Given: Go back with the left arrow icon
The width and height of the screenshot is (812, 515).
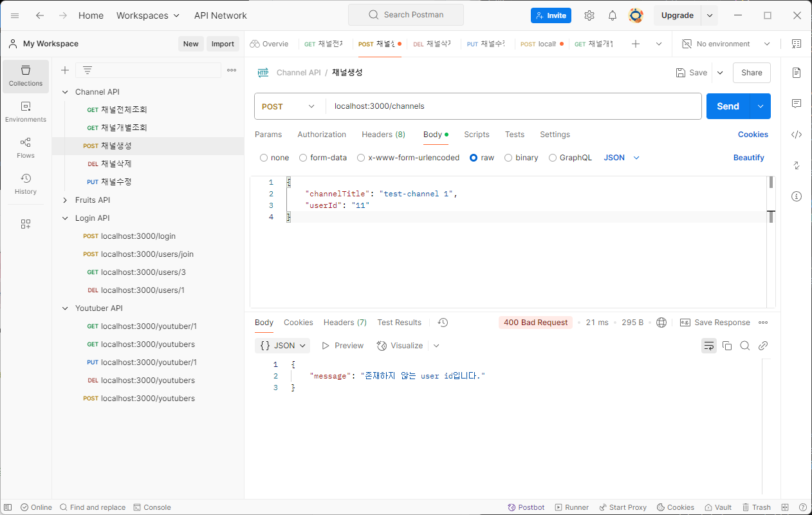Looking at the screenshot, I should coord(40,15).
